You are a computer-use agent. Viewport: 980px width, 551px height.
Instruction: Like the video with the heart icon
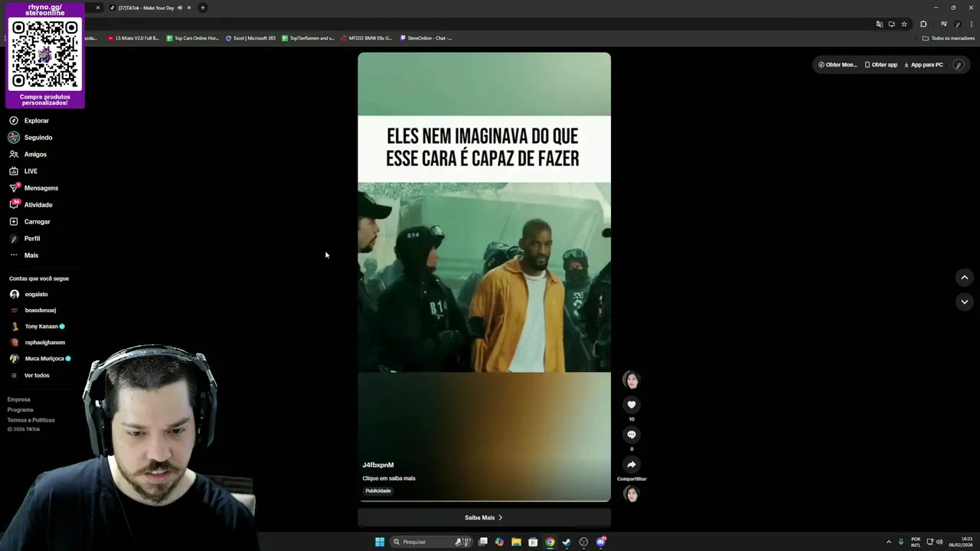[632, 405]
